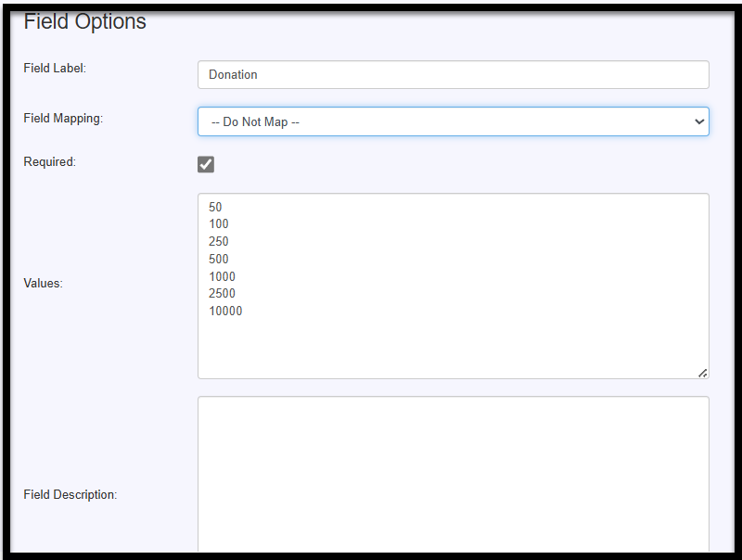
Task: Click inside the Values textarea
Action: point(453,286)
